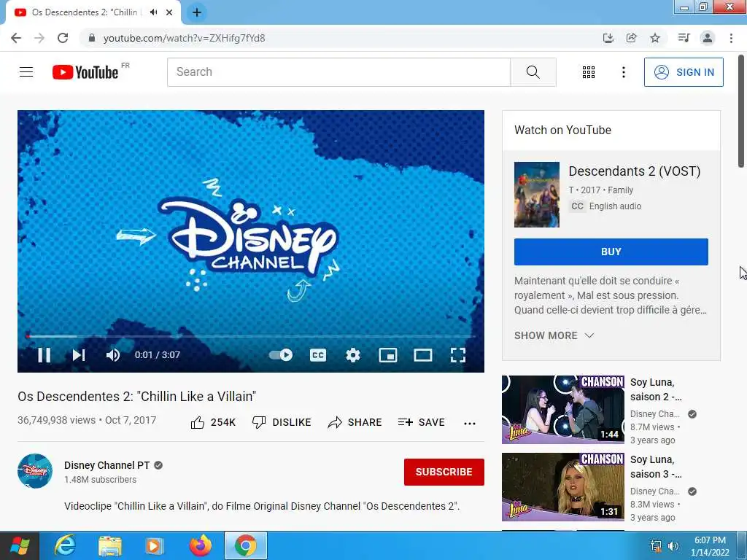Share this video
Viewport: 747px width, 560px height.
(x=355, y=422)
